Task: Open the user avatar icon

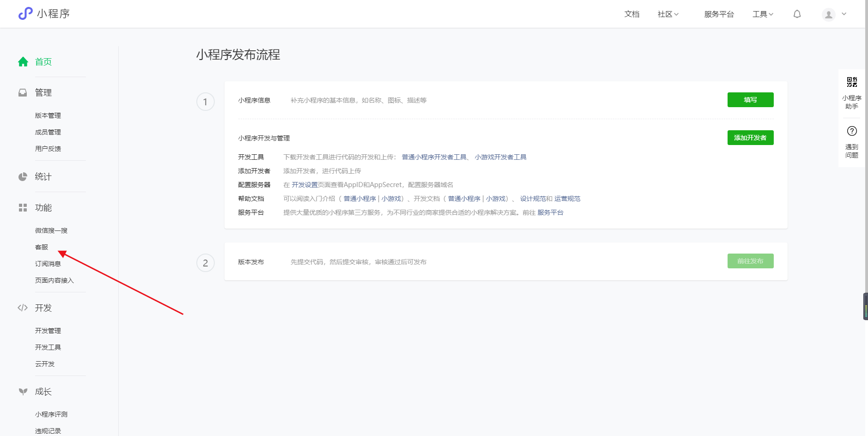Action: pos(828,14)
